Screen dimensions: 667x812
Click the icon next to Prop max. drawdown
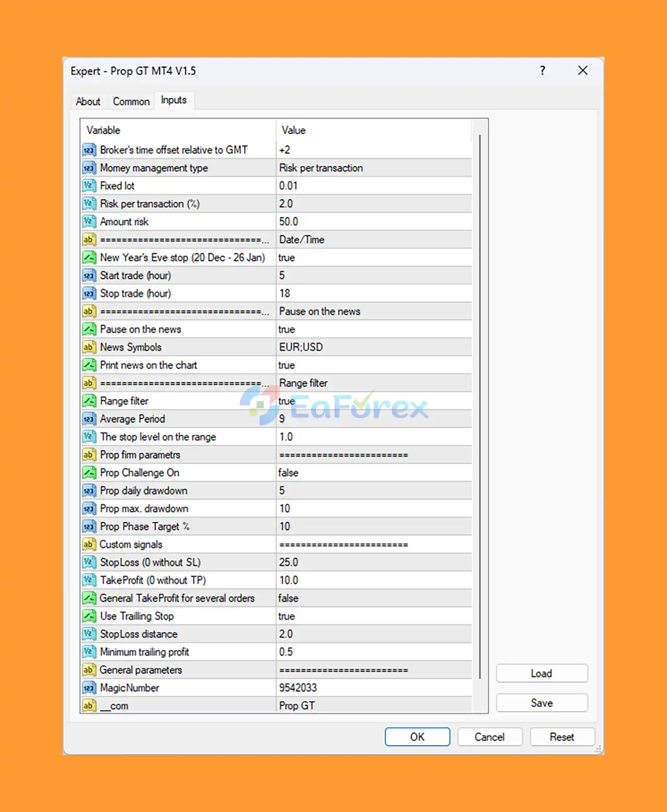[89, 509]
